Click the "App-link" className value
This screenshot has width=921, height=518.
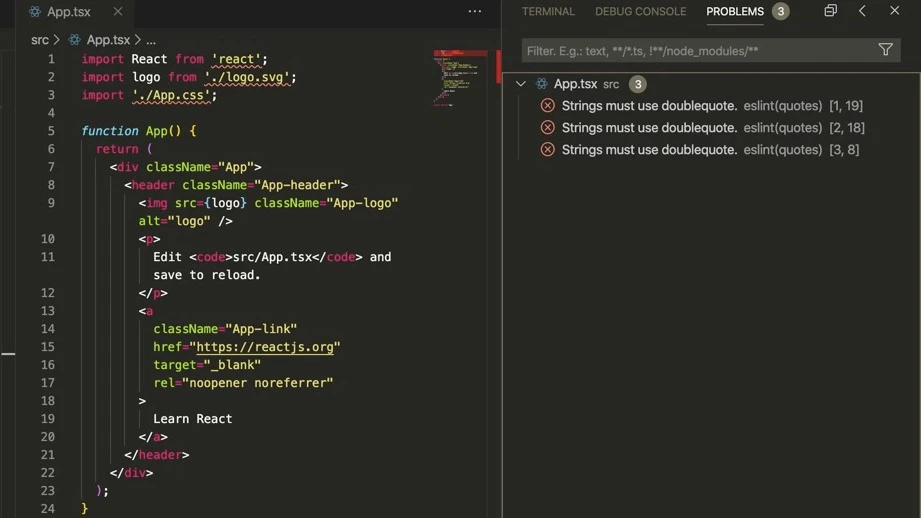click(261, 329)
